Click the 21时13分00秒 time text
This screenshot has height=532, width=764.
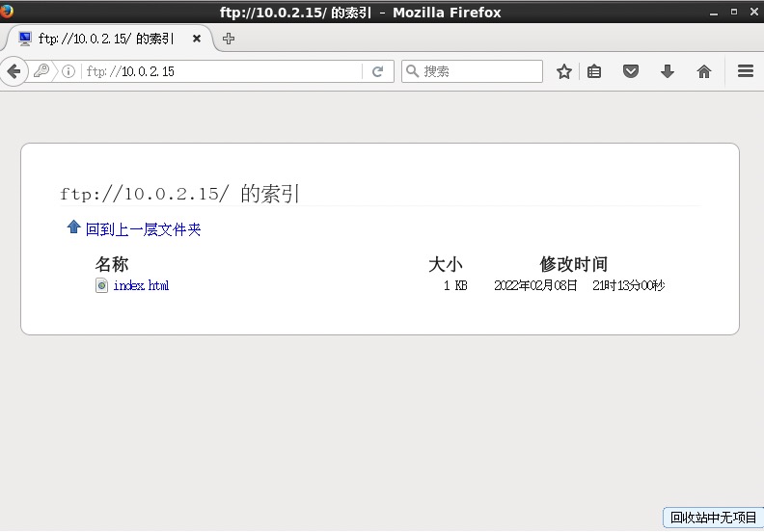pyautogui.click(x=629, y=285)
